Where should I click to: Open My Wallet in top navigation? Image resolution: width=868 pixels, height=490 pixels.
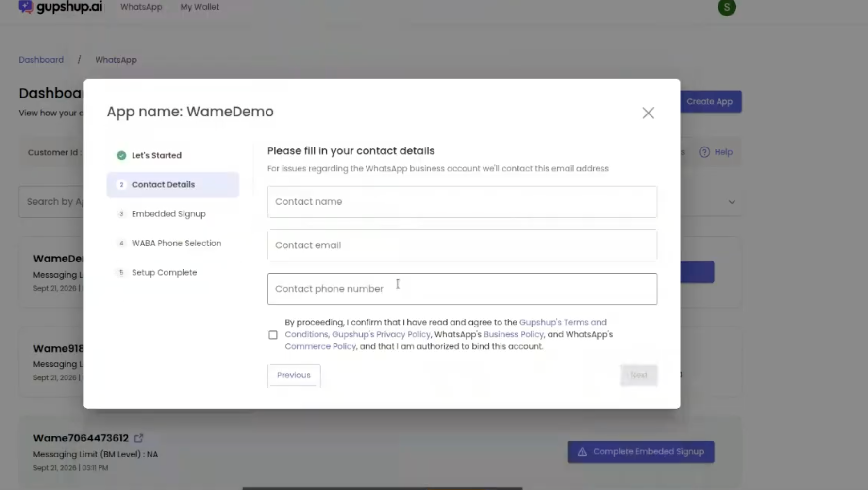pyautogui.click(x=200, y=7)
